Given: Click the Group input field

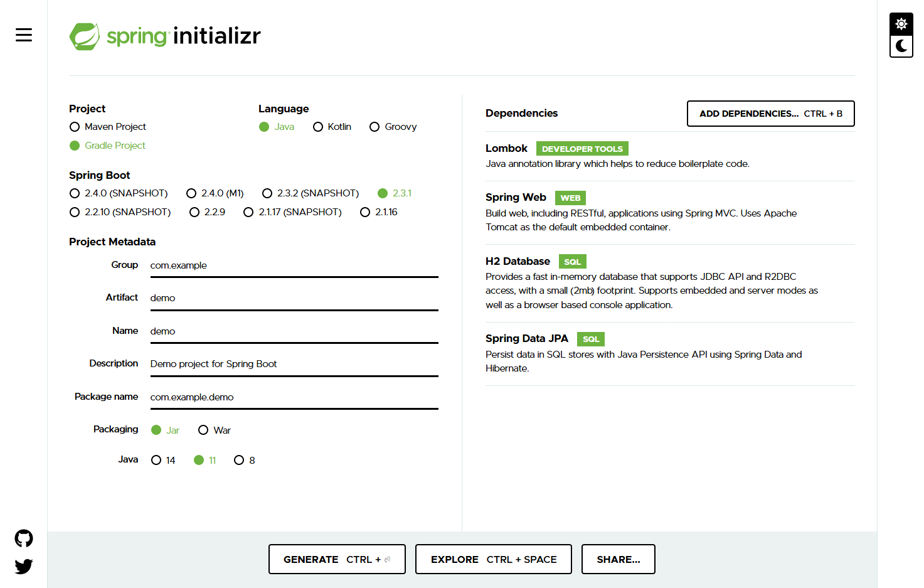Looking at the screenshot, I should pyautogui.click(x=294, y=265).
